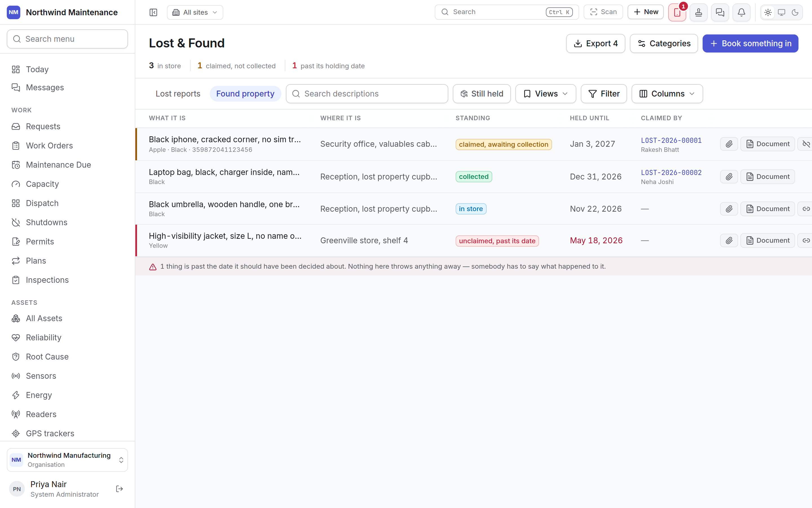Open the Columns dropdown
This screenshot has height=508, width=812.
[667, 94]
